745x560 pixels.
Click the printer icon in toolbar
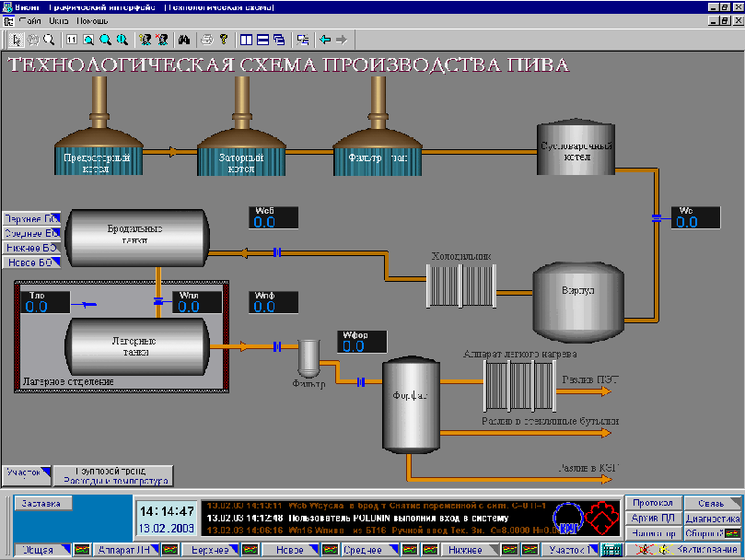tap(207, 40)
